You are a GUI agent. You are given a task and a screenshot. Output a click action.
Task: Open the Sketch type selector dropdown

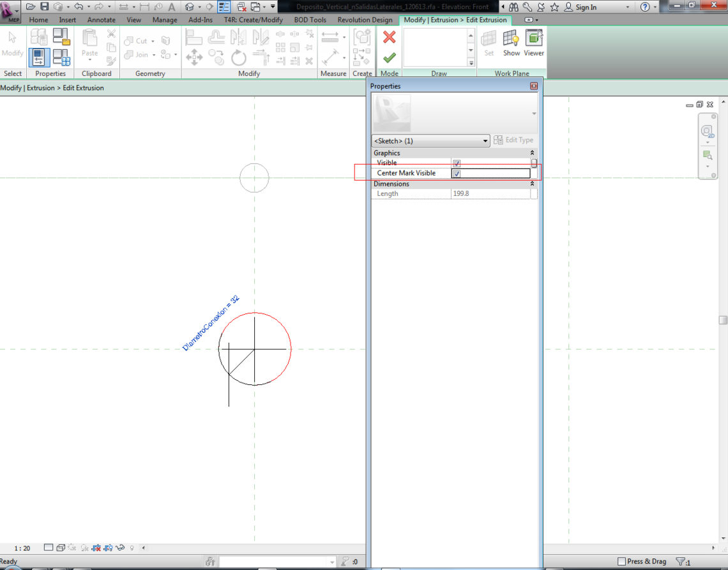[x=485, y=140]
